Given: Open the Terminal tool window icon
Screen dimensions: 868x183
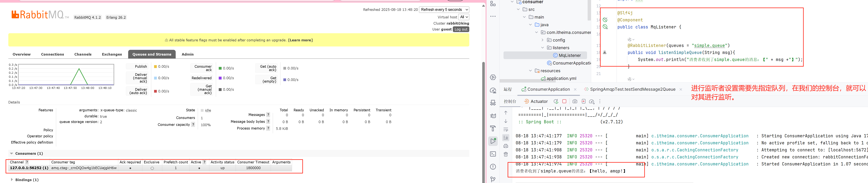Looking at the screenshot, I should point(493,154).
